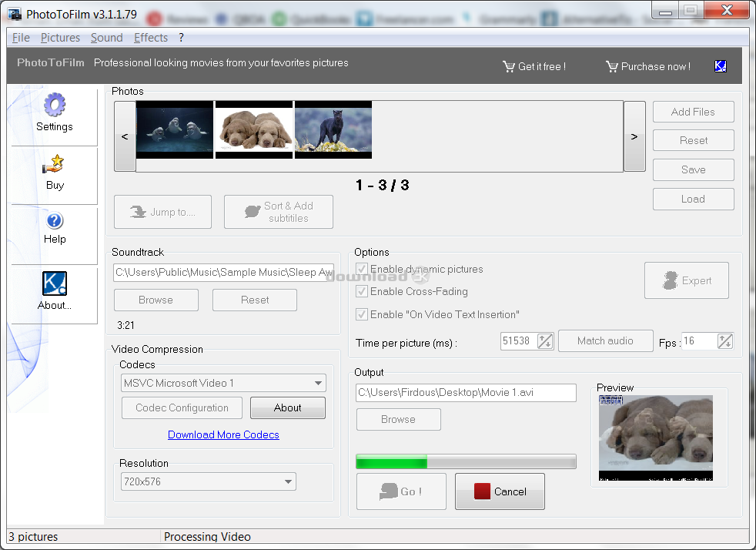This screenshot has height=550, width=756.
Task: Toggle Enable dynamic pictures checkbox
Action: coord(362,269)
